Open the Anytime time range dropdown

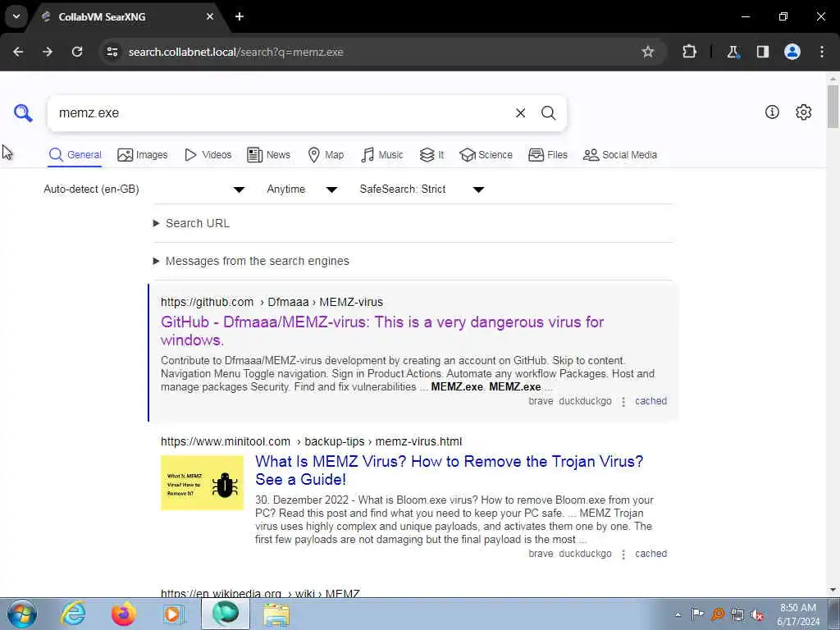click(302, 189)
